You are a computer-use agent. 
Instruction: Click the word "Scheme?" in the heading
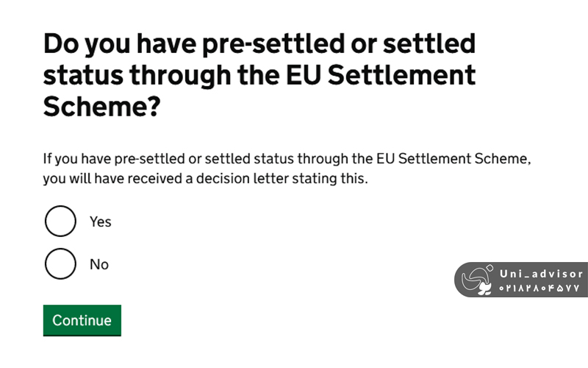click(x=102, y=107)
